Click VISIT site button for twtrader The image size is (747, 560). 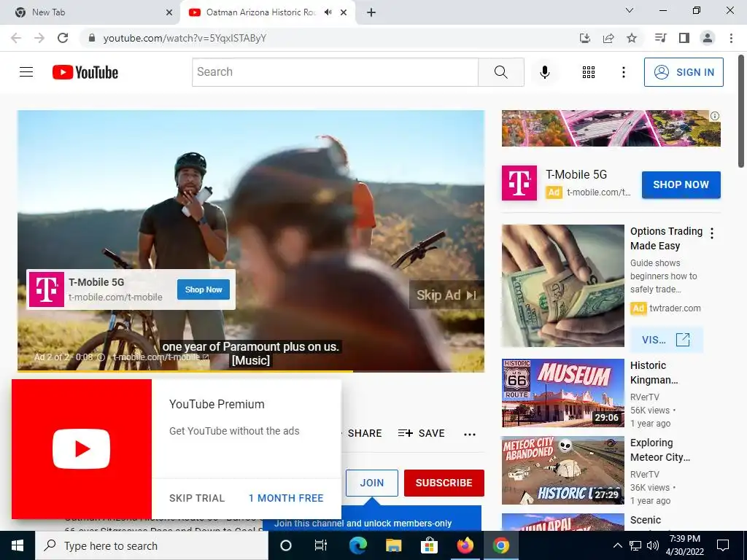coord(666,340)
